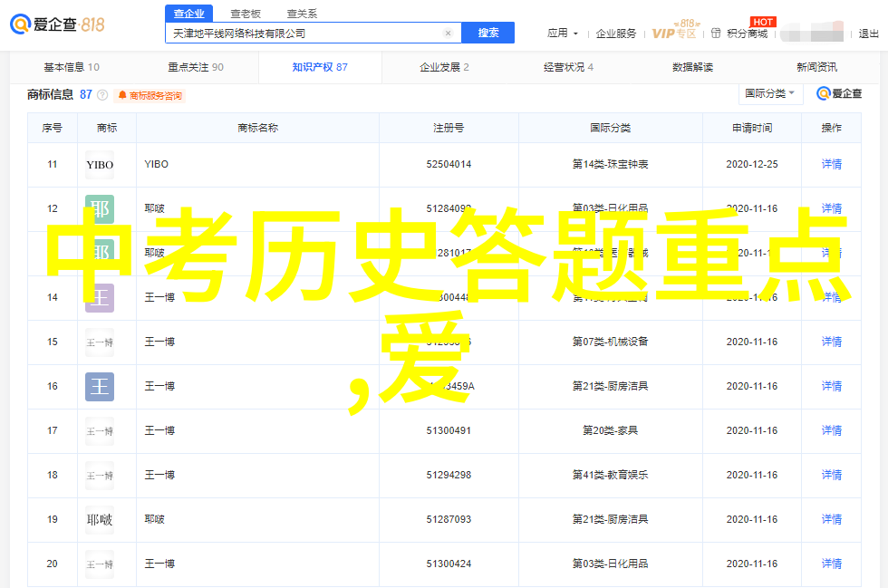Click the 第41类-教育娱乐 cell
This screenshot has width=888, height=588.
(x=610, y=475)
